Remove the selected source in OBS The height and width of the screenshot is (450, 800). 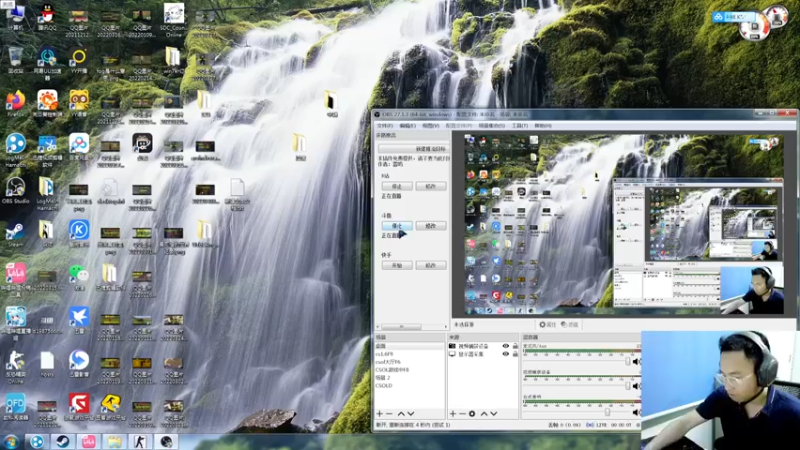tap(462, 414)
